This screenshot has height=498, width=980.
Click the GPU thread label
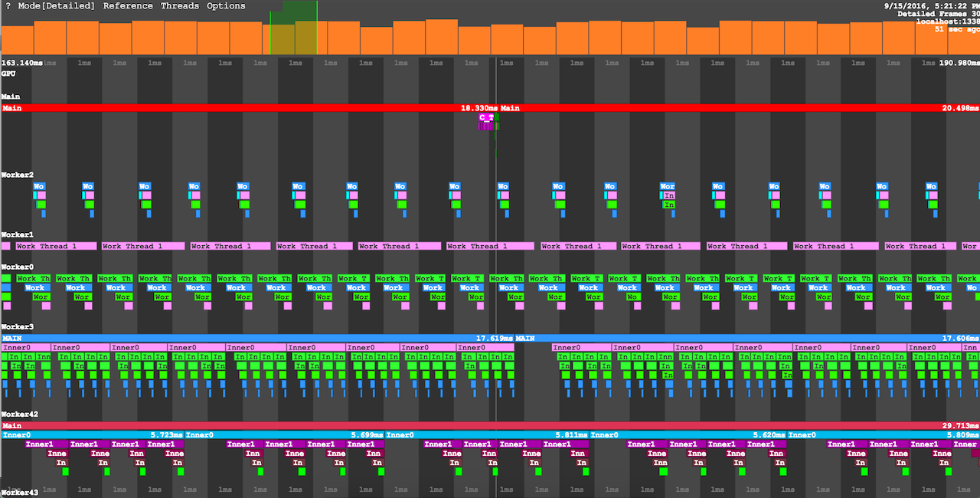8,74
